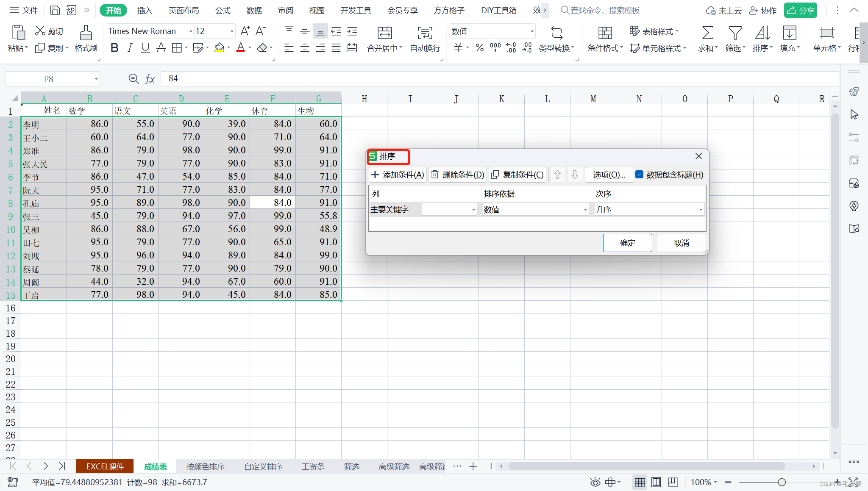Toggle the eye protection mode icon
The width and height of the screenshot is (868, 491).
595,482
